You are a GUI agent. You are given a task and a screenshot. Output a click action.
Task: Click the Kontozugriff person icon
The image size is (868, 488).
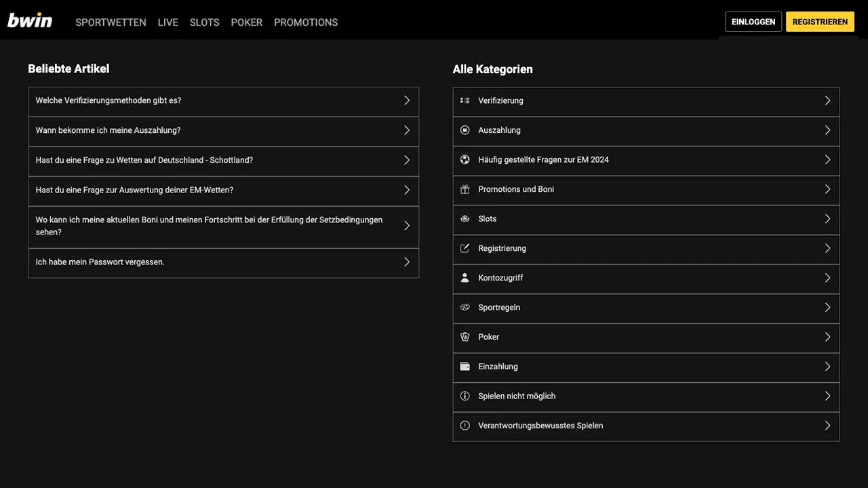pos(465,278)
